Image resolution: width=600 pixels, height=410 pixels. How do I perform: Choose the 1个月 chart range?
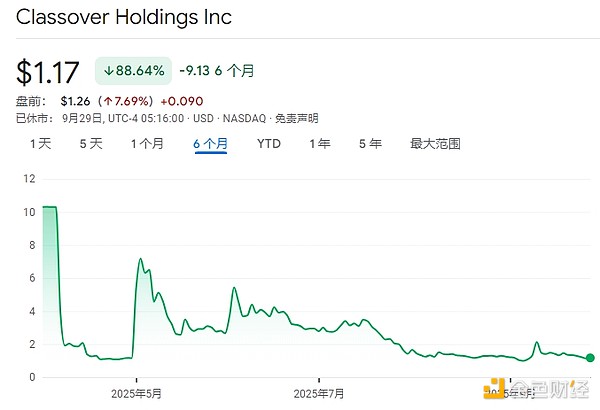coord(147,144)
